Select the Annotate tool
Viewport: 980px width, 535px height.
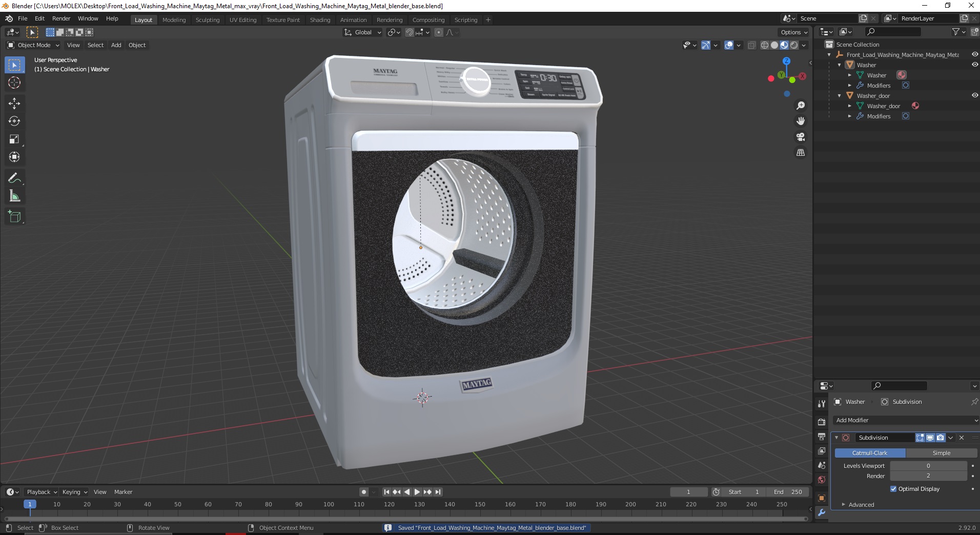pos(14,178)
